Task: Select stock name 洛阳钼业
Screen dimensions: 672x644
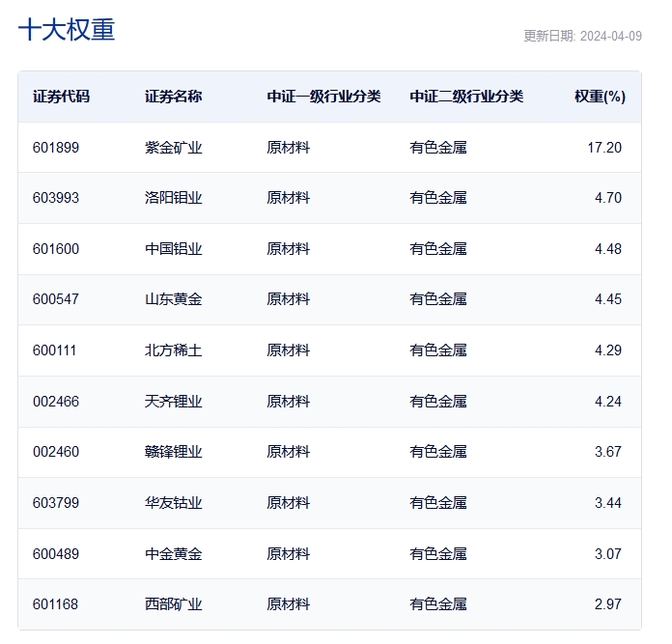Action: tap(173, 198)
